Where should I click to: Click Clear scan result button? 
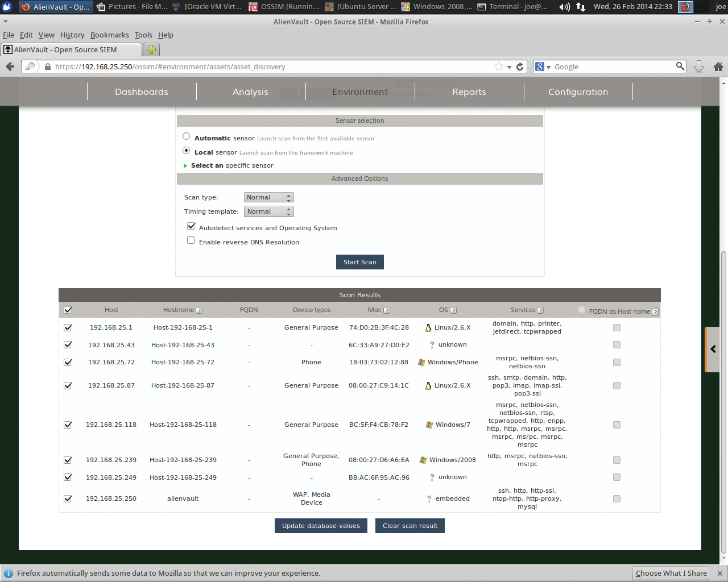[x=410, y=526]
